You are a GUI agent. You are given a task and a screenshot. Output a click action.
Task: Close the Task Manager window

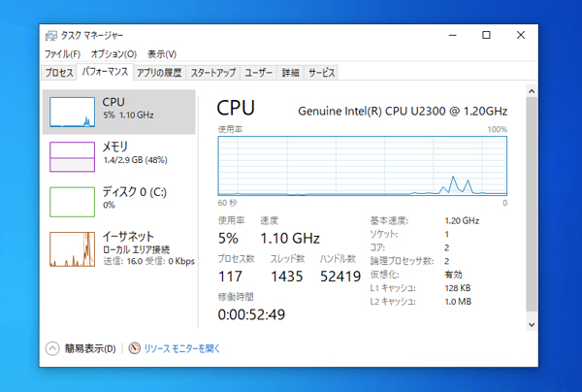[521, 35]
